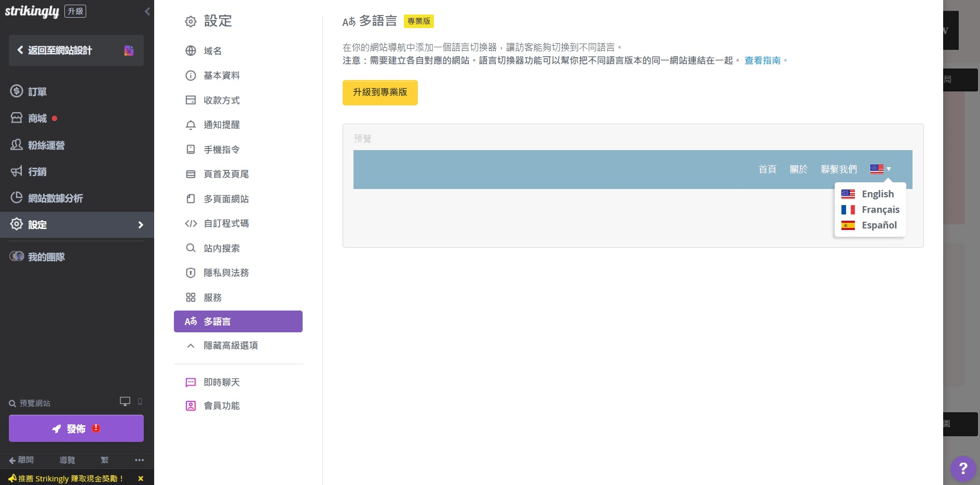Click the 升級到專業版 upgrade button
Screen dimensions: 980x485
point(380,92)
